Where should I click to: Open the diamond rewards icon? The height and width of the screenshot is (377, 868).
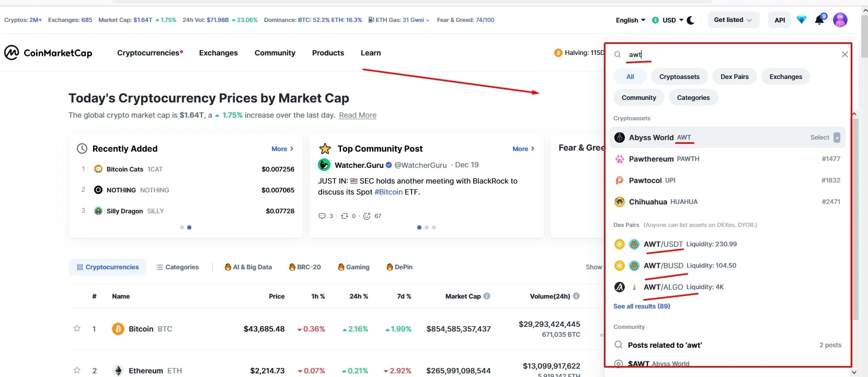(x=801, y=20)
